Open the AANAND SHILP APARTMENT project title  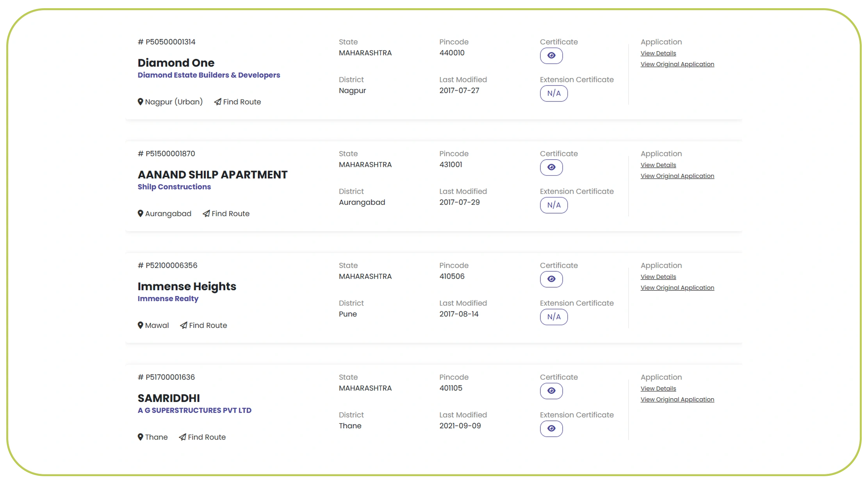212,174
